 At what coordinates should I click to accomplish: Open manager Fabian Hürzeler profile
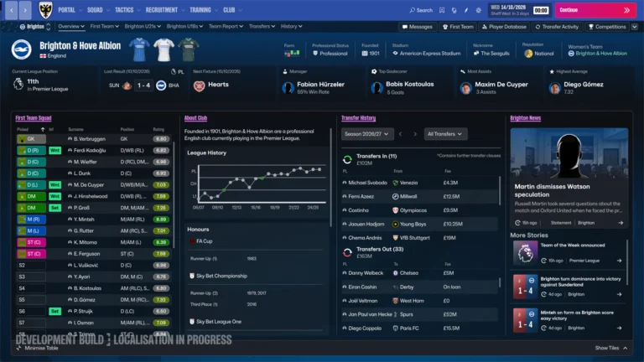[320, 85]
